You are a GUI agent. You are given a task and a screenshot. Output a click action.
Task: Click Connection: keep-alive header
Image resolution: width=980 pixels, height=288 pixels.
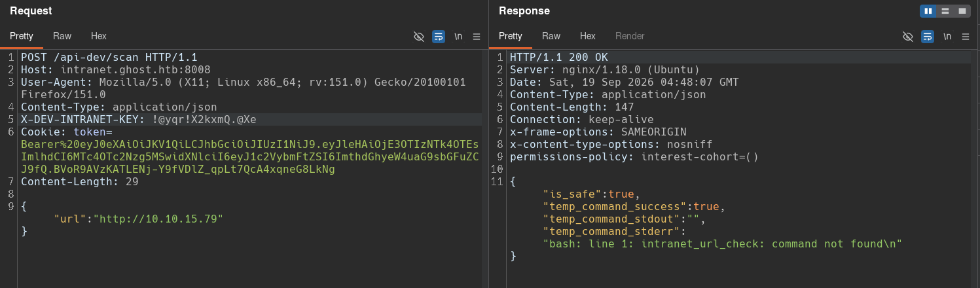[x=582, y=119]
